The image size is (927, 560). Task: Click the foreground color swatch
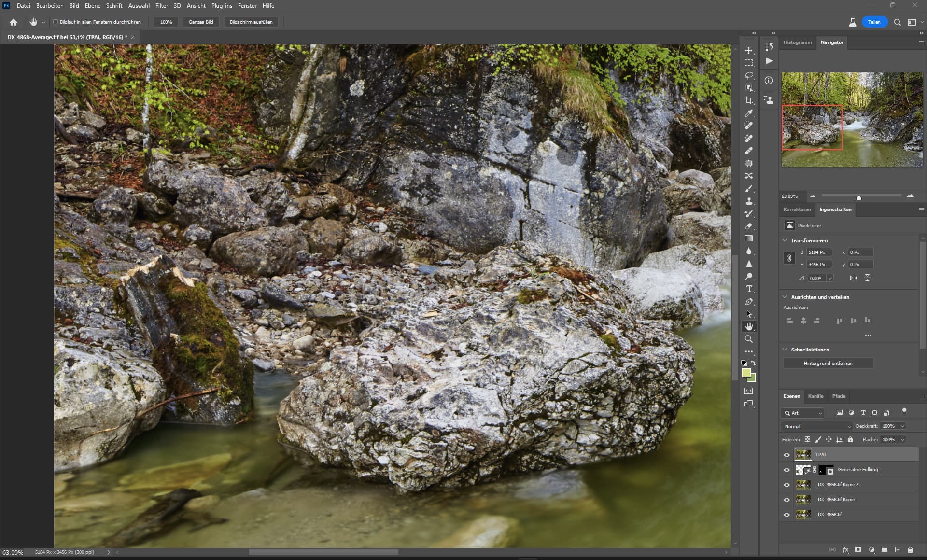(x=746, y=373)
